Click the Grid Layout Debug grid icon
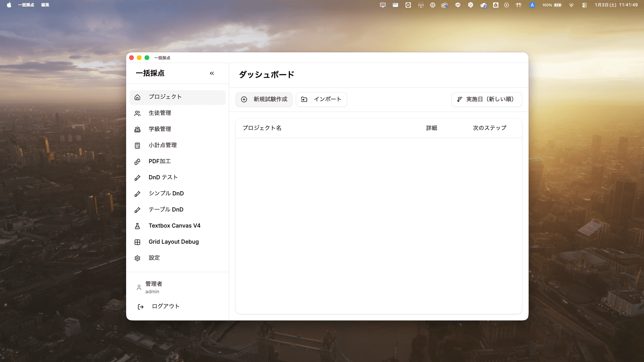 [137, 242]
